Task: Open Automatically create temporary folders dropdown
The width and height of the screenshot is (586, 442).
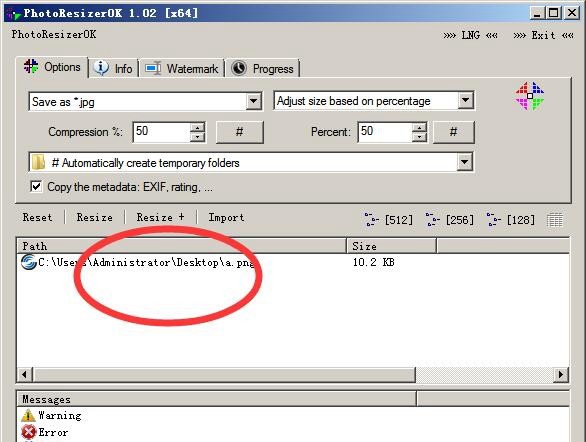Action: pos(464,162)
